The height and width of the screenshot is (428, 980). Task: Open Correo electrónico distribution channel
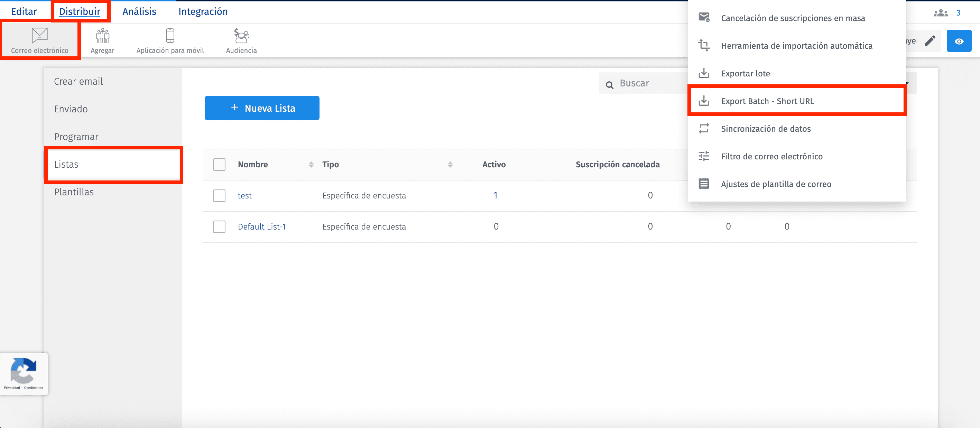39,40
